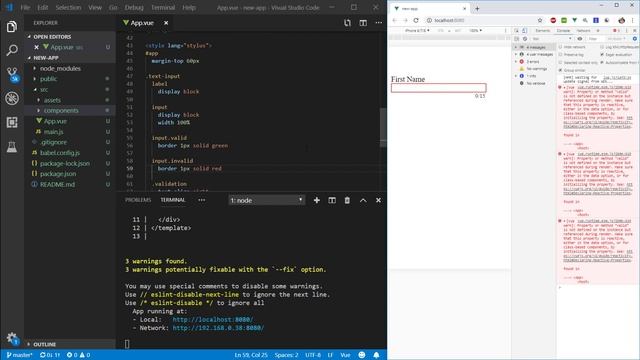Create a new terminal with plus icon
The height and width of the screenshot is (360, 640).
[317, 200]
